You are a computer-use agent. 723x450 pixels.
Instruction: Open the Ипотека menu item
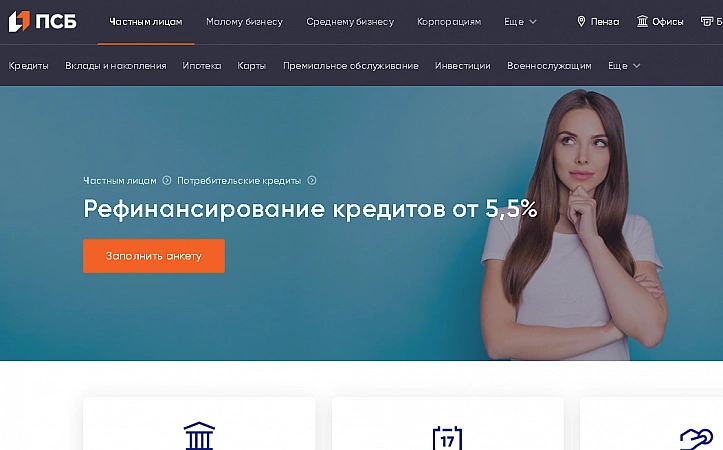pyautogui.click(x=201, y=66)
